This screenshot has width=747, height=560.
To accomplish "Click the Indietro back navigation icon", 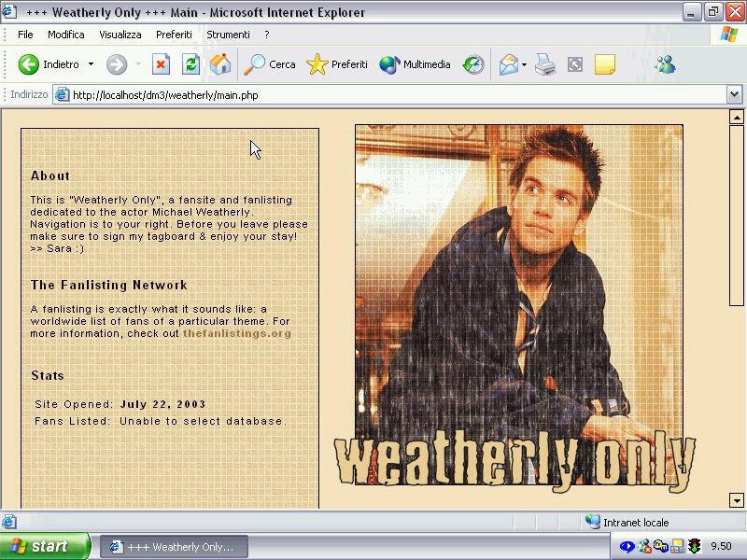I will coord(28,64).
